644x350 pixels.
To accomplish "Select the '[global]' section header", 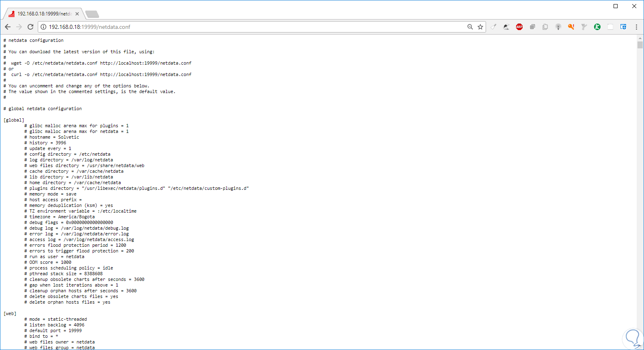I will pyautogui.click(x=14, y=120).
